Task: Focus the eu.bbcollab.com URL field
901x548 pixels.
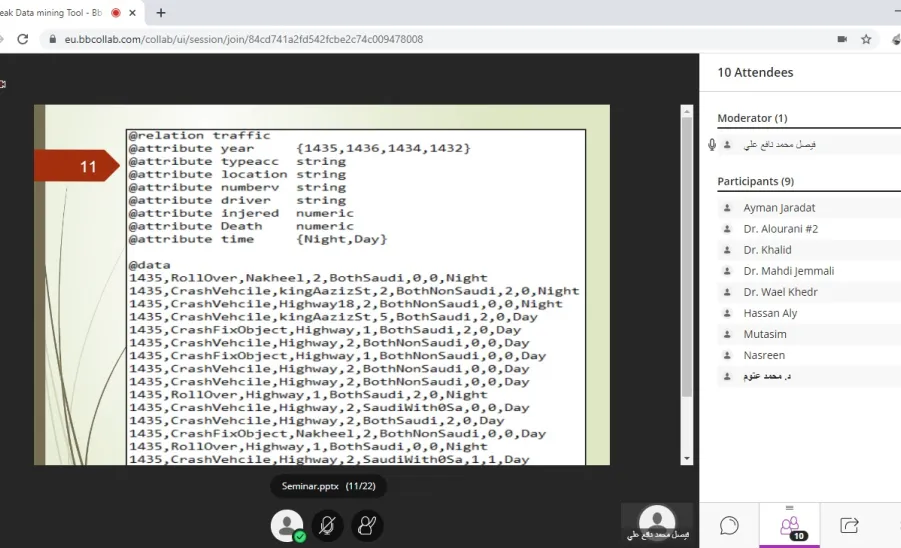Action: click(x=244, y=39)
